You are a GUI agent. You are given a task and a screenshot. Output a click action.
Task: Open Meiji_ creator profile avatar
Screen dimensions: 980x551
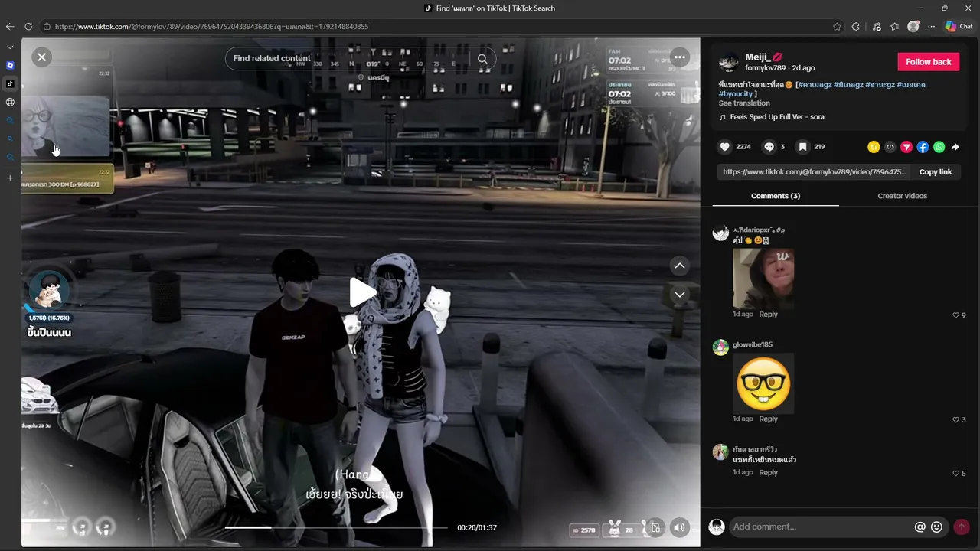728,62
